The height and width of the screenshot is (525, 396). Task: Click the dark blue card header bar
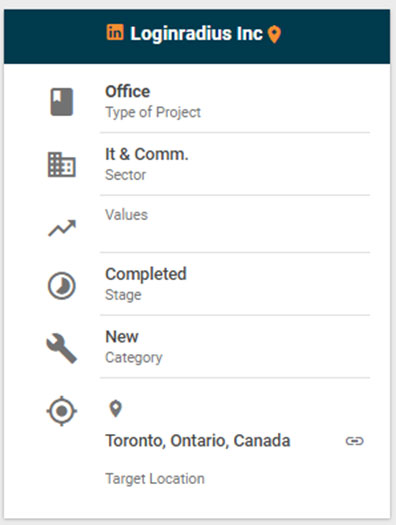coord(197,36)
